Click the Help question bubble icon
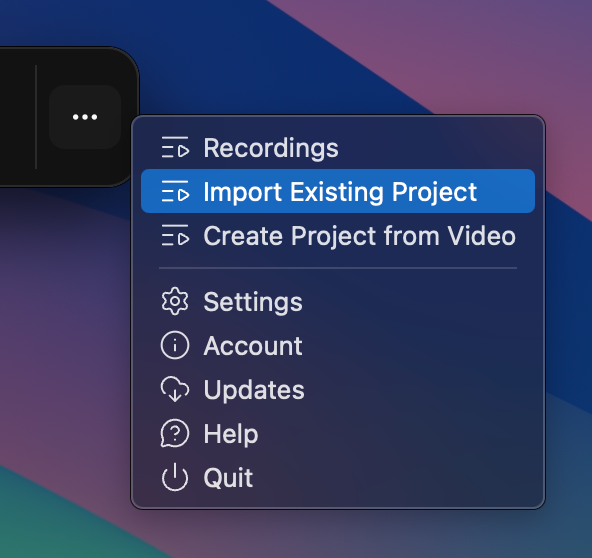The width and height of the screenshot is (592, 558). [x=175, y=433]
